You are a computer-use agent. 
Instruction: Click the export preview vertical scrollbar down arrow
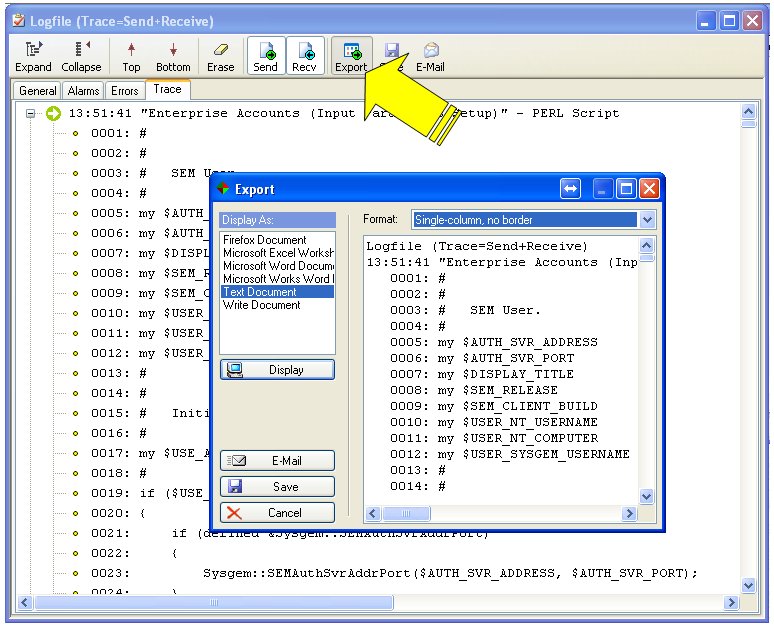point(647,496)
